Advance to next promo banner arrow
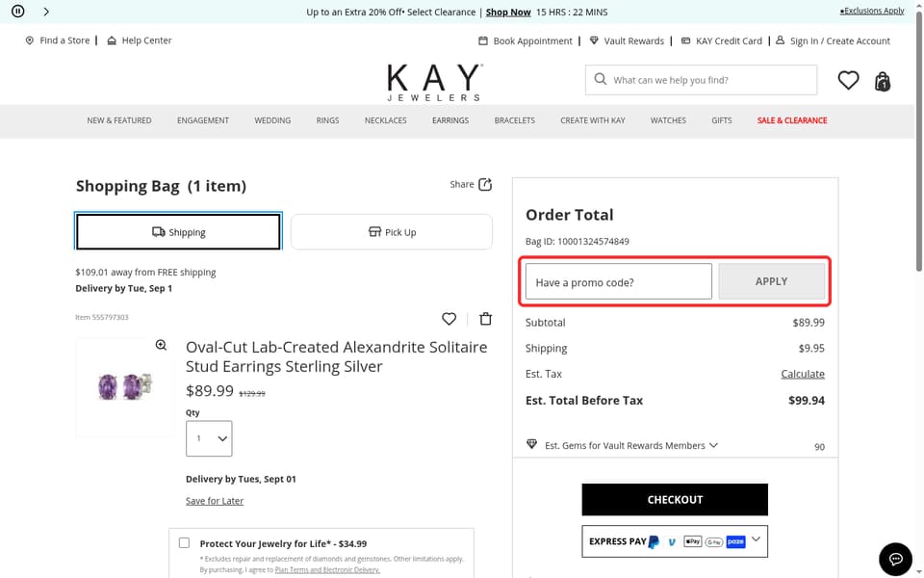The width and height of the screenshot is (924, 578). point(46,12)
